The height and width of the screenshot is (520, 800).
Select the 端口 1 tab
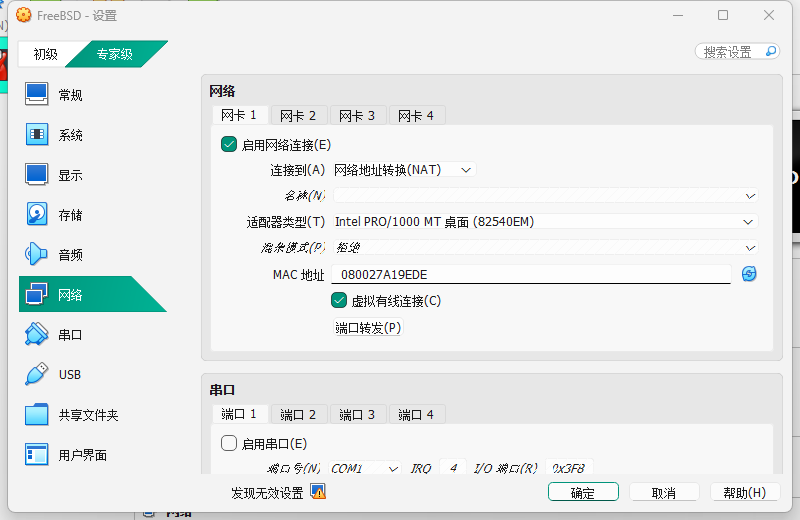(239, 414)
